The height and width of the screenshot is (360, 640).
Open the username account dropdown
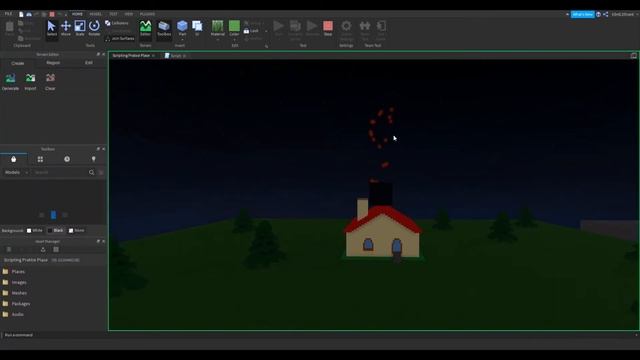coord(624,14)
